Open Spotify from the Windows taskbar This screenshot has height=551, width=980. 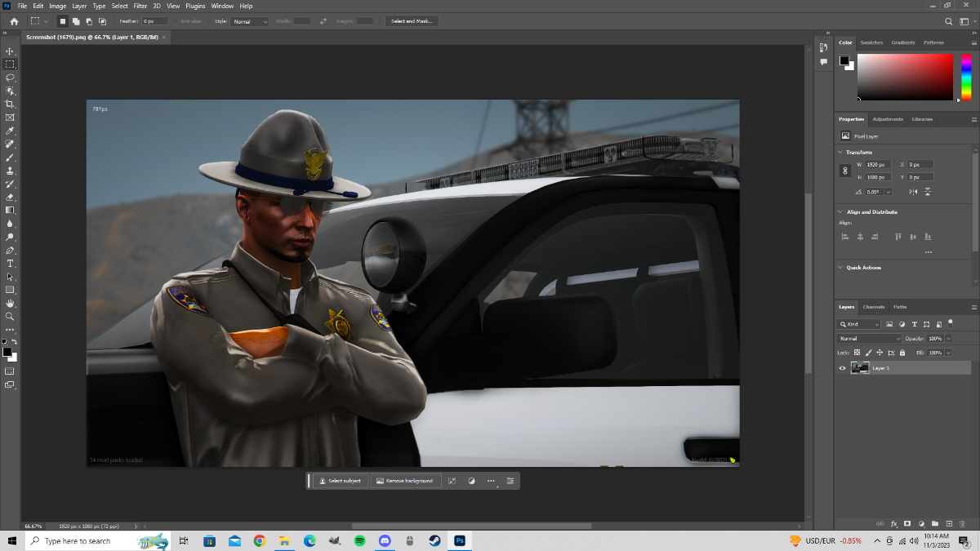[x=360, y=541]
